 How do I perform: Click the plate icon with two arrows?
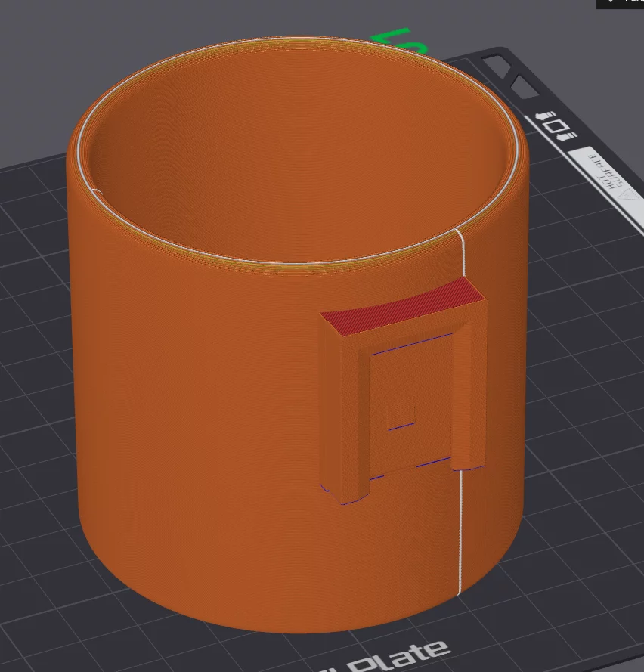pyautogui.click(x=556, y=124)
